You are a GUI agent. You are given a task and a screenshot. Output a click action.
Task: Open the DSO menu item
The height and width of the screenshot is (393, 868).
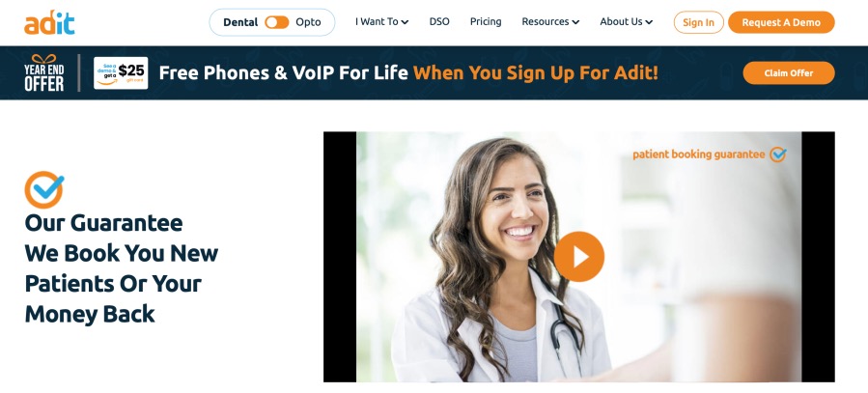(439, 21)
